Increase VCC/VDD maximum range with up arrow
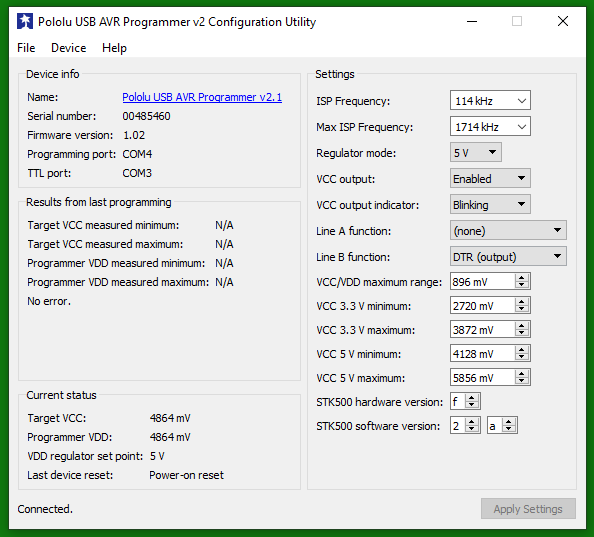594x537 pixels. point(522,278)
